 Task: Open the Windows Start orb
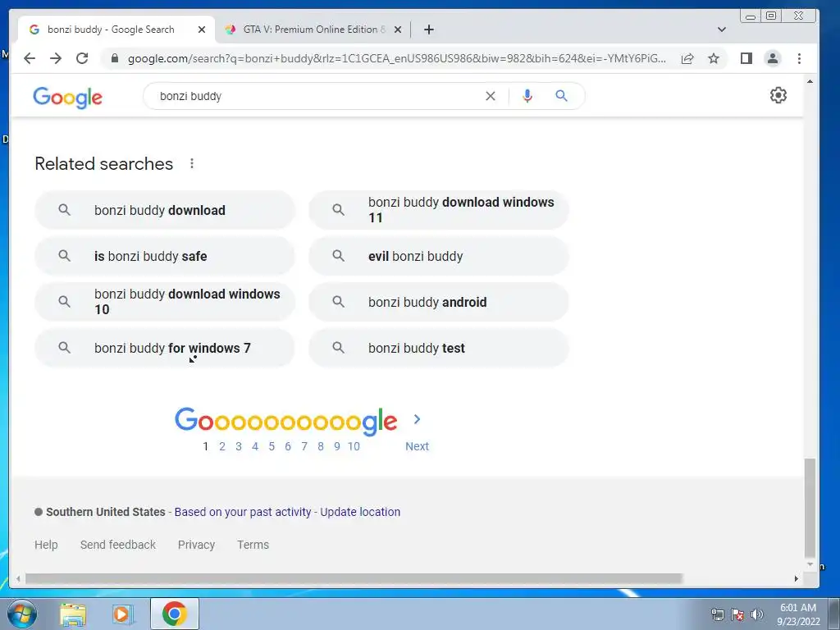[22, 614]
